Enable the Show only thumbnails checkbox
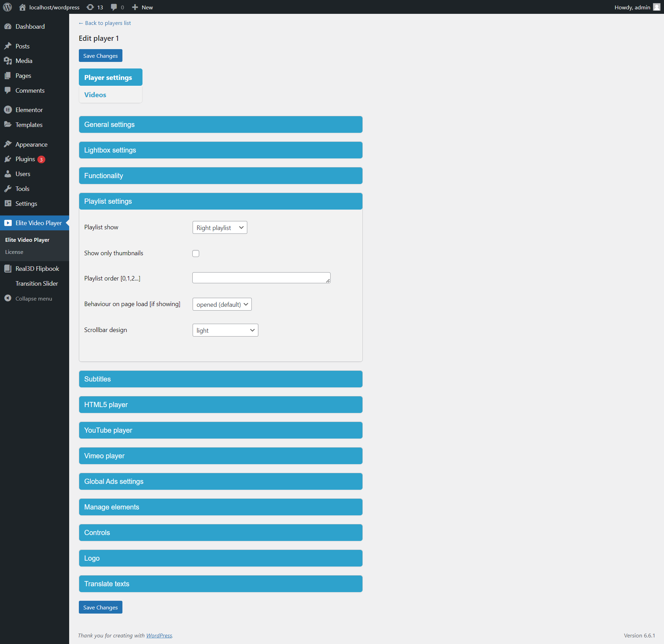664x644 pixels. 196,254
